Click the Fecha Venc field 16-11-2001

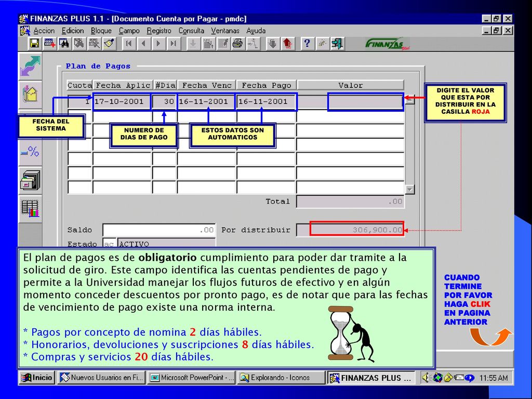(x=206, y=102)
